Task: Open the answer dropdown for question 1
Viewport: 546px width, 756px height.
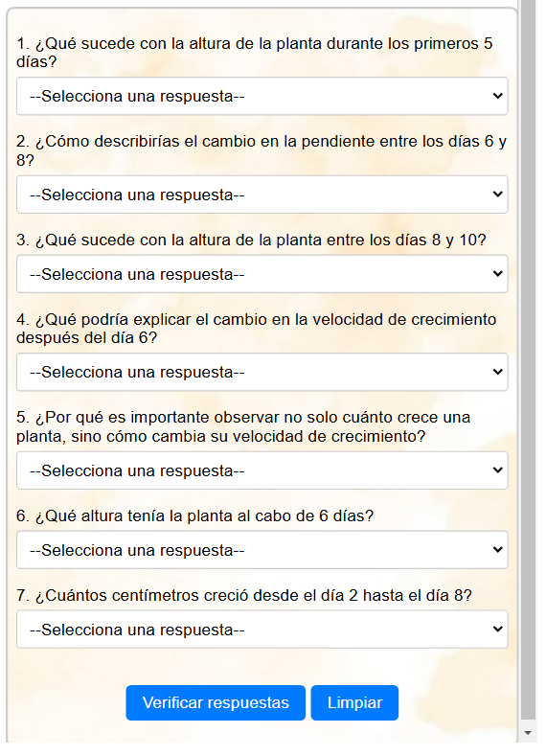Action: (262, 96)
